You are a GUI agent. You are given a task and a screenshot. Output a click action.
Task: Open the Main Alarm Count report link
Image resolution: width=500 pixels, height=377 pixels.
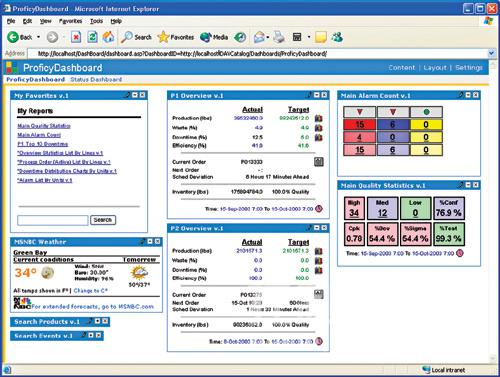pos(39,135)
